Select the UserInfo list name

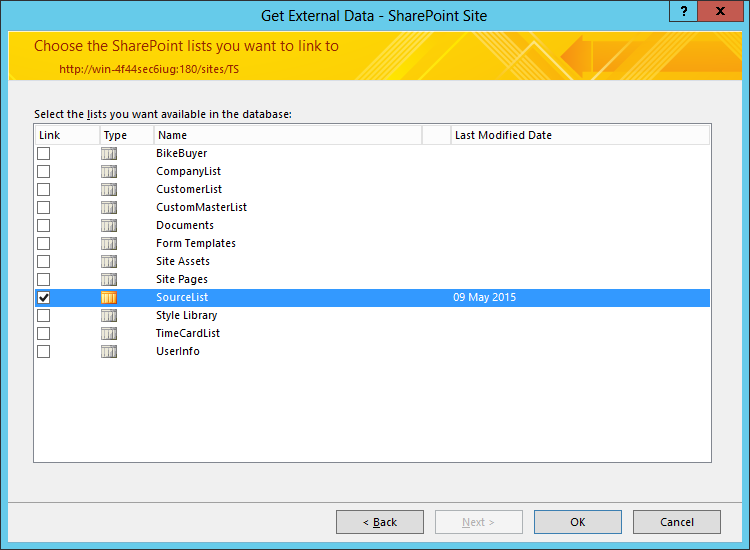178,352
